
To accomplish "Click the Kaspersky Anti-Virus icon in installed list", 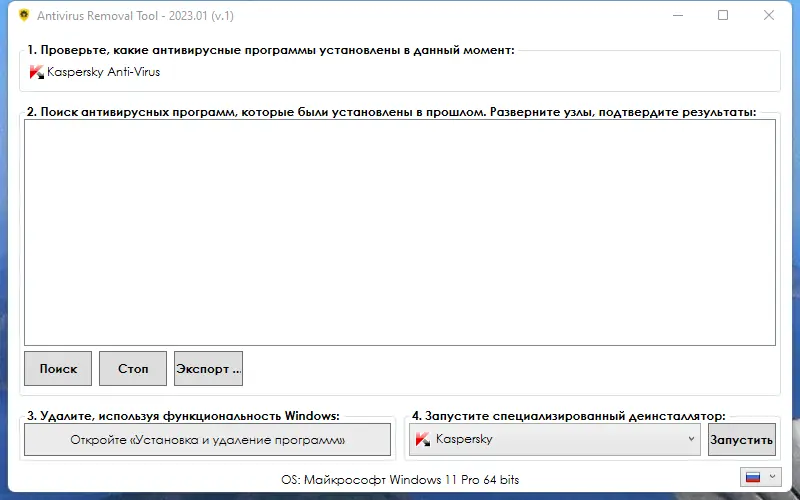I will (x=37, y=72).
